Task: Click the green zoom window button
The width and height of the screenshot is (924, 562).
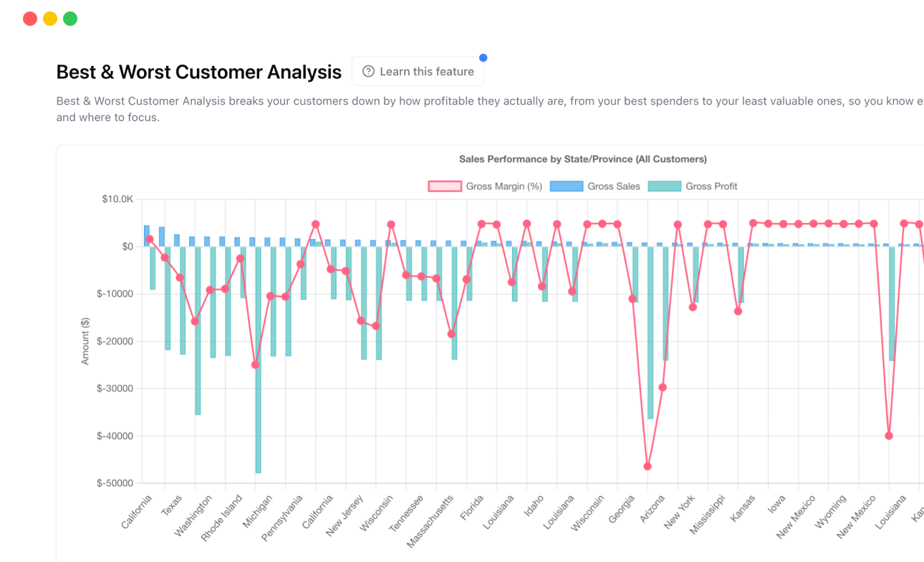Action: 69,18
